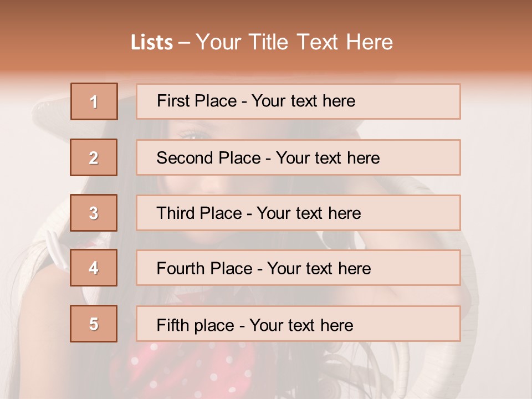Image resolution: width=532 pixels, height=399 pixels.
Task: Click the word Second in list
Action: click(185, 158)
